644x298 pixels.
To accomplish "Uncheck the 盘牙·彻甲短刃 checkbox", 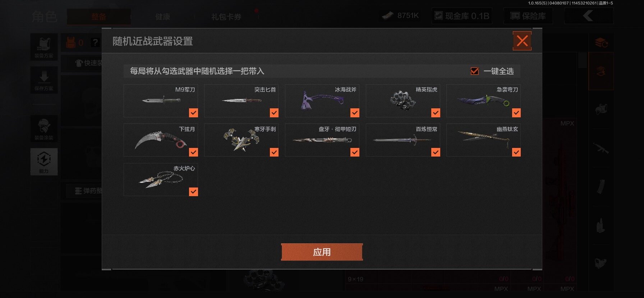I will (x=355, y=152).
